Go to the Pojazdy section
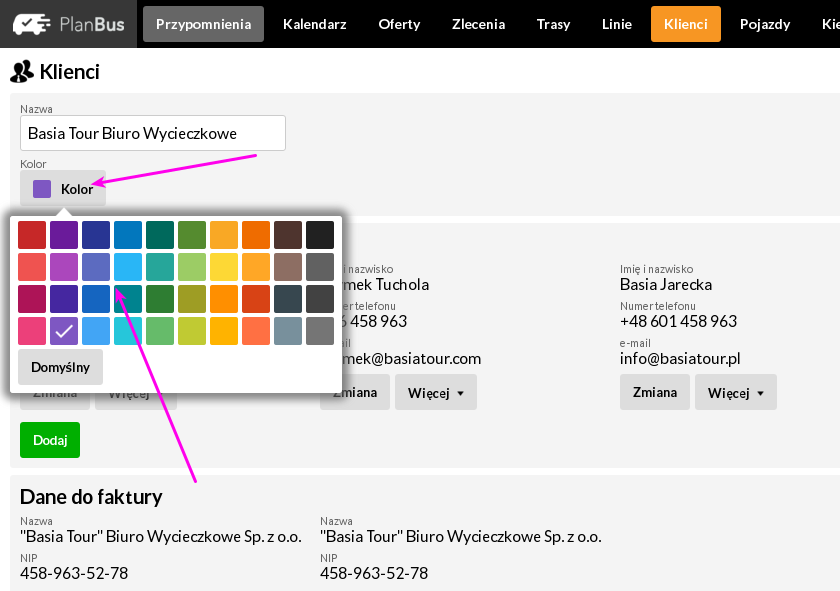This screenshot has width=840, height=591. click(x=765, y=24)
